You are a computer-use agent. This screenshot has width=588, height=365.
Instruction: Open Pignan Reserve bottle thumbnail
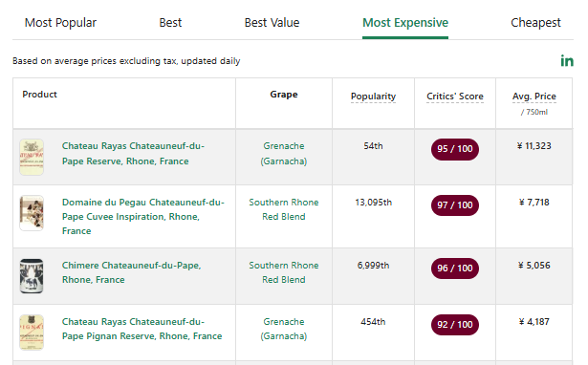tap(32, 333)
